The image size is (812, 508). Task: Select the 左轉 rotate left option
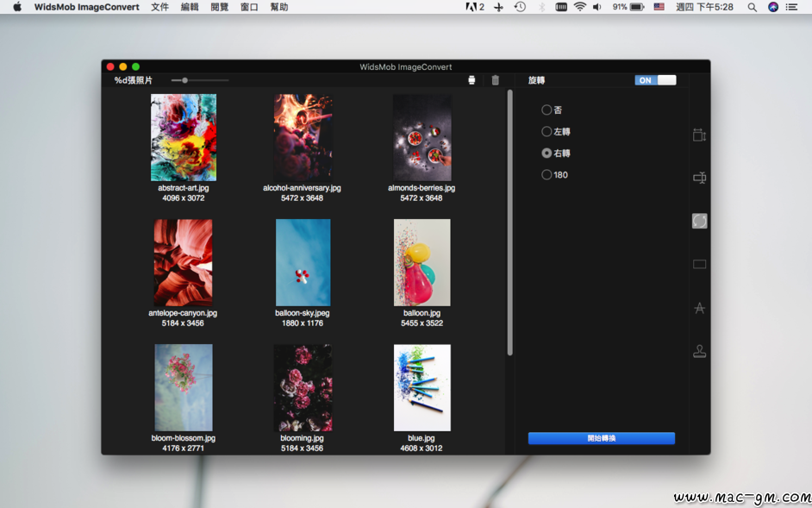click(547, 132)
